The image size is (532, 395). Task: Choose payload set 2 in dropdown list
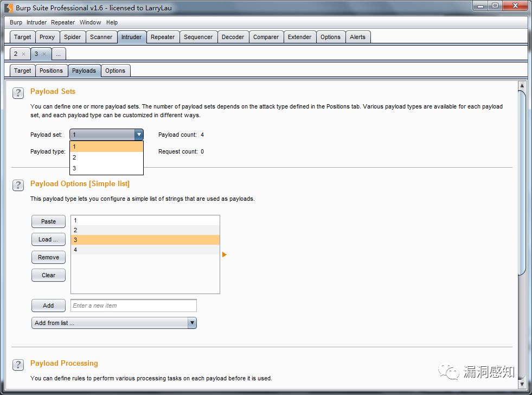[106, 157]
